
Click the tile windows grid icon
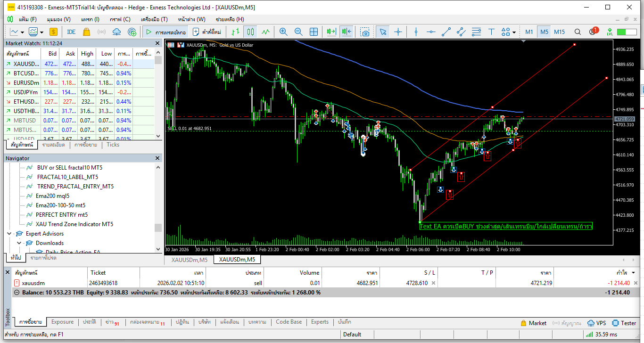pyautogui.click(x=314, y=32)
